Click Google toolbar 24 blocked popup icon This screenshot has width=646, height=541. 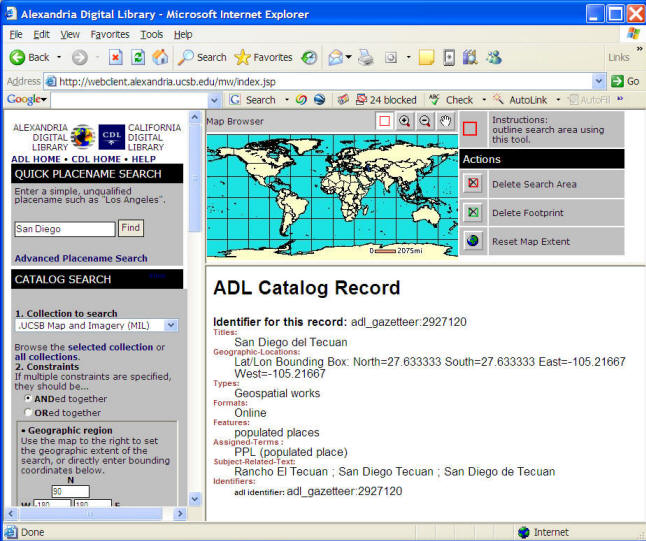pyautogui.click(x=386, y=100)
